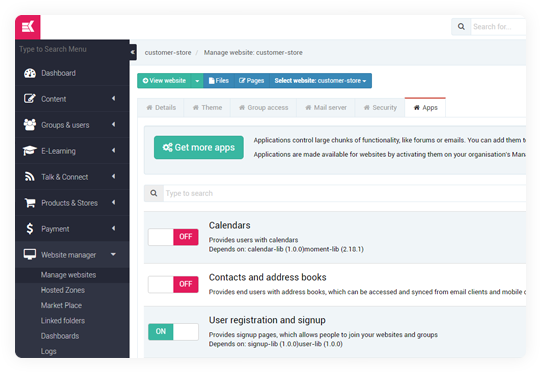Click the E-Learning graduation cap icon
The height and width of the screenshot is (373, 541).
click(x=30, y=151)
